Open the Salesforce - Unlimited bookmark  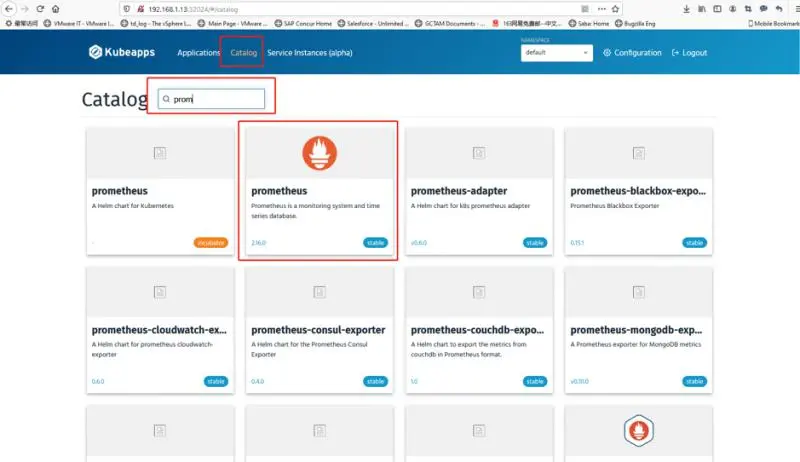[x=373, y=23]
